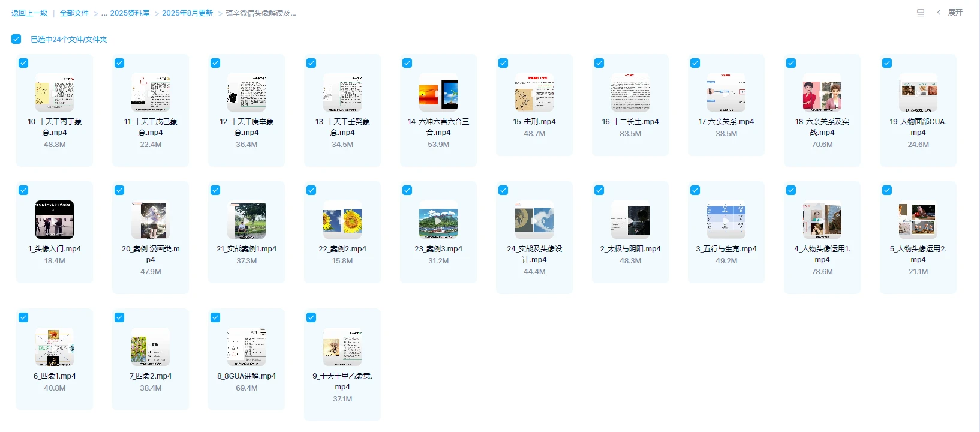The image size is (980, 432).
Task: Go to 全部文件 in the breadcrumb
Action: (74, 13)
